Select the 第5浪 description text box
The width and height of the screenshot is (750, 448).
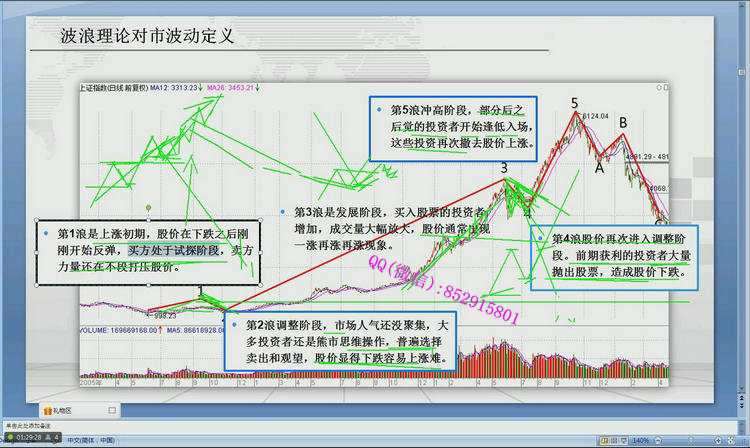pos(455,126)
